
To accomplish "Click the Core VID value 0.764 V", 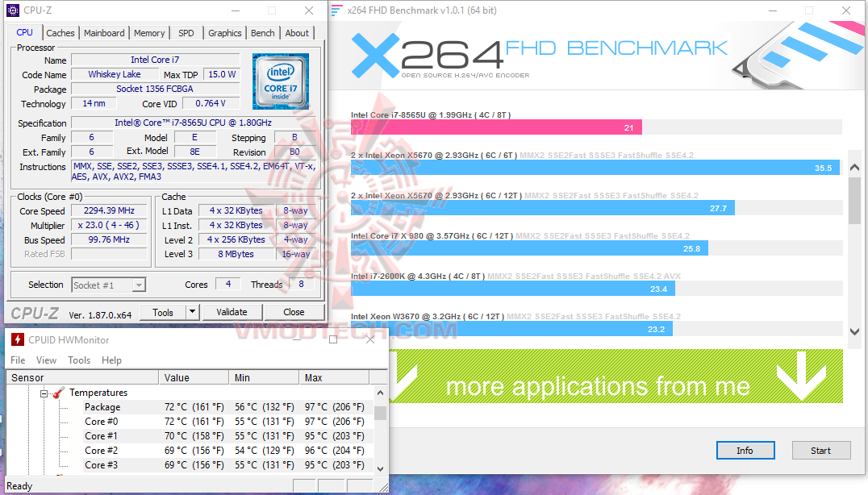I will pyautogui.click(x=211, y=103).
